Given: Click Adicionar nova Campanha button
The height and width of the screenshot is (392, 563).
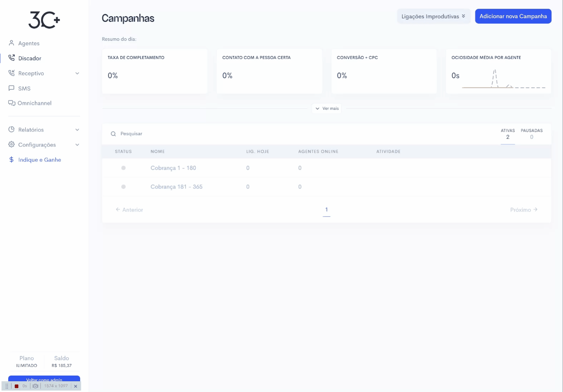Looking at the screenshot, I should [x=513, y=16].
